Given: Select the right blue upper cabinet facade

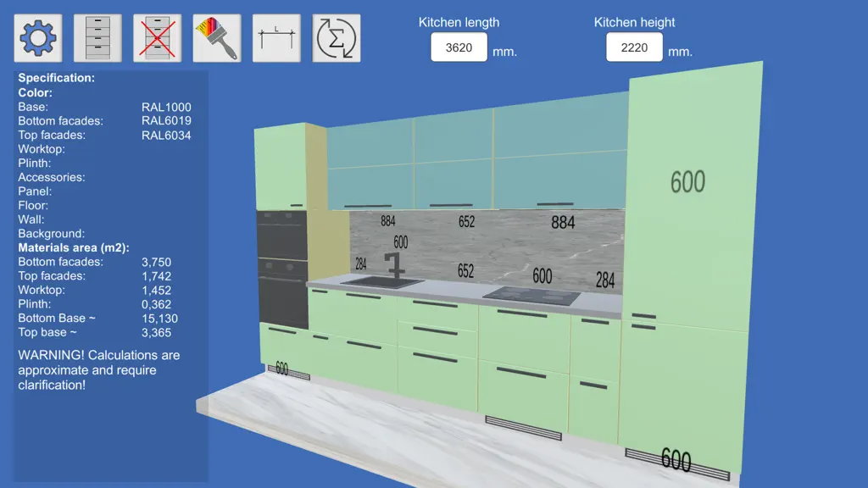Looking at the screenshot, I should pyautogui.click(x=560, y=152).
